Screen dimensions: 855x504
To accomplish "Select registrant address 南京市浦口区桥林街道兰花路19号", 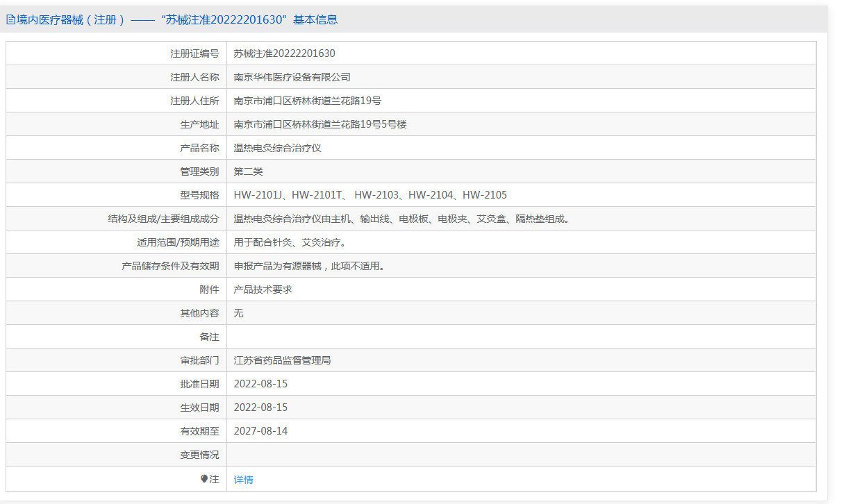I will 308,101.
